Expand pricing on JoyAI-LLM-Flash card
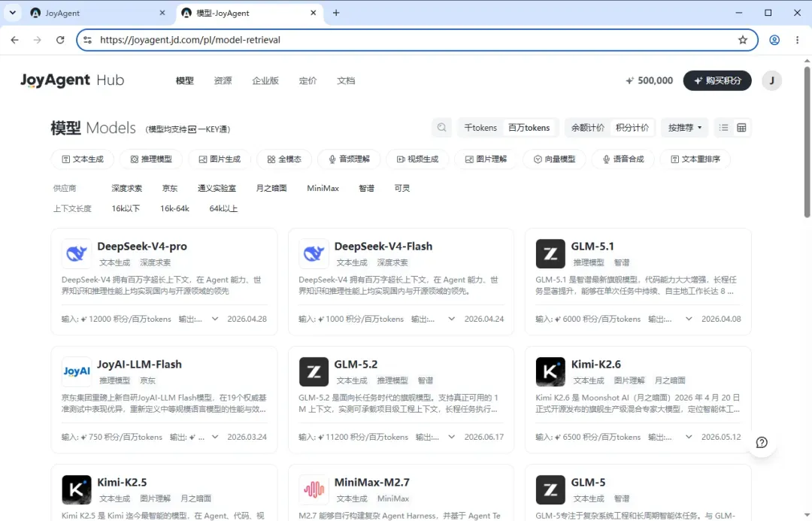 pos(215,437)
